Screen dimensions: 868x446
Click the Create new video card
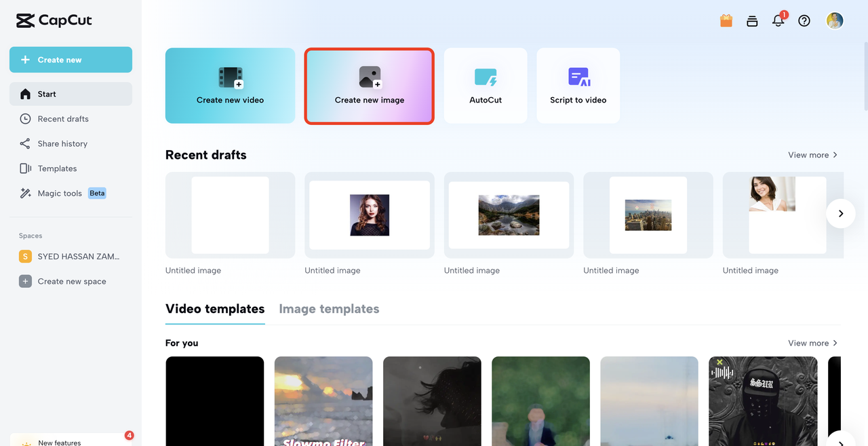(x=231, y=86)
